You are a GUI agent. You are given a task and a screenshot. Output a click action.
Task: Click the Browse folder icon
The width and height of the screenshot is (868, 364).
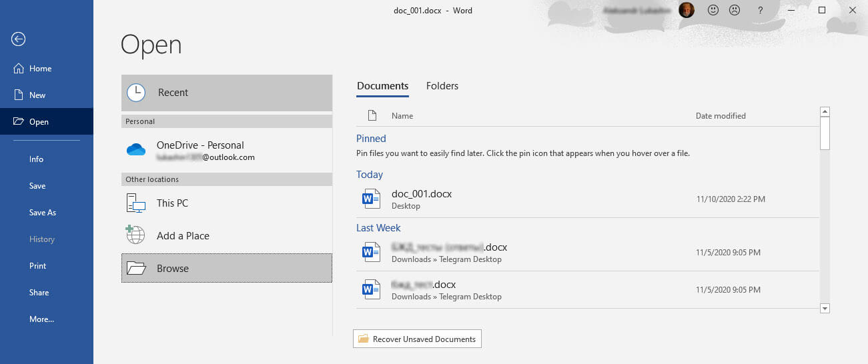pos(136,268)
